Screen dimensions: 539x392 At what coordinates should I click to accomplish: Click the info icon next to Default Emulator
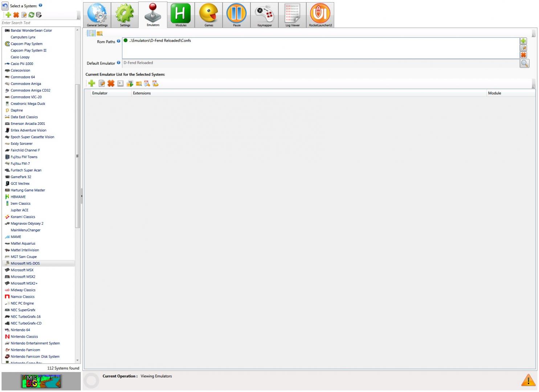click(118, 62)
